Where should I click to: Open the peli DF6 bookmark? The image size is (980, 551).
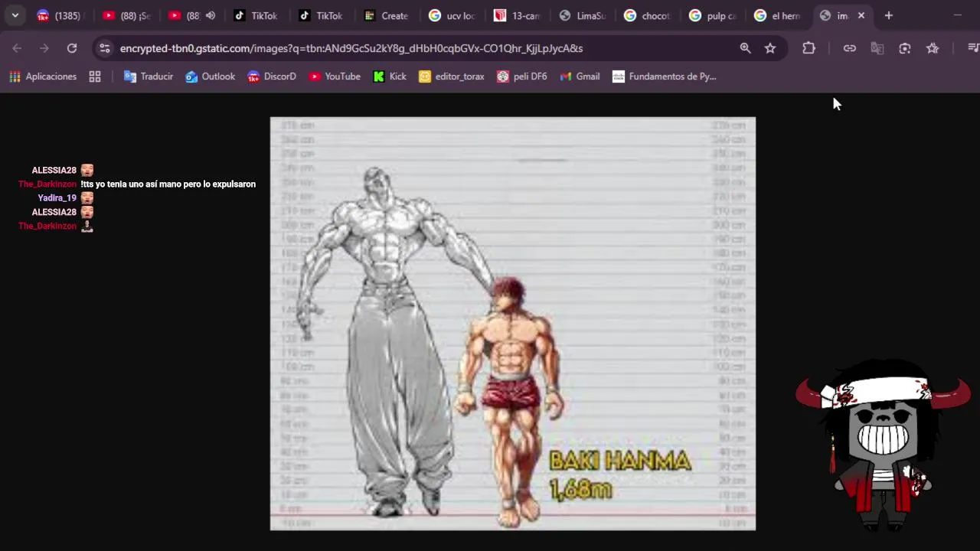522,77
